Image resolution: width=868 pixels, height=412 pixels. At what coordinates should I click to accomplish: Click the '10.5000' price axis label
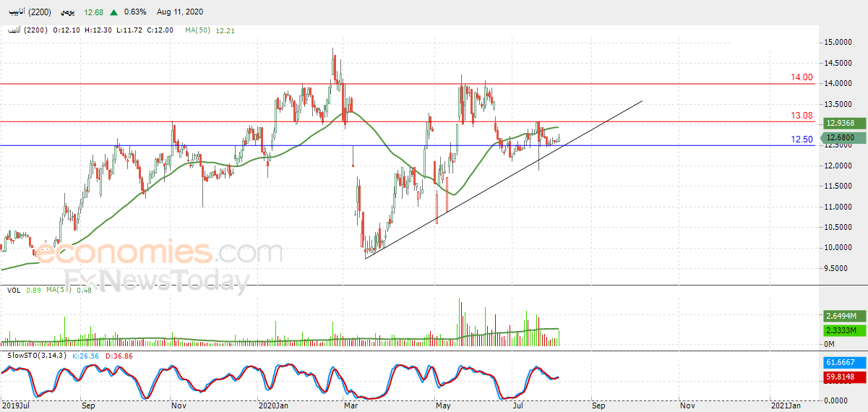point(840,228)
